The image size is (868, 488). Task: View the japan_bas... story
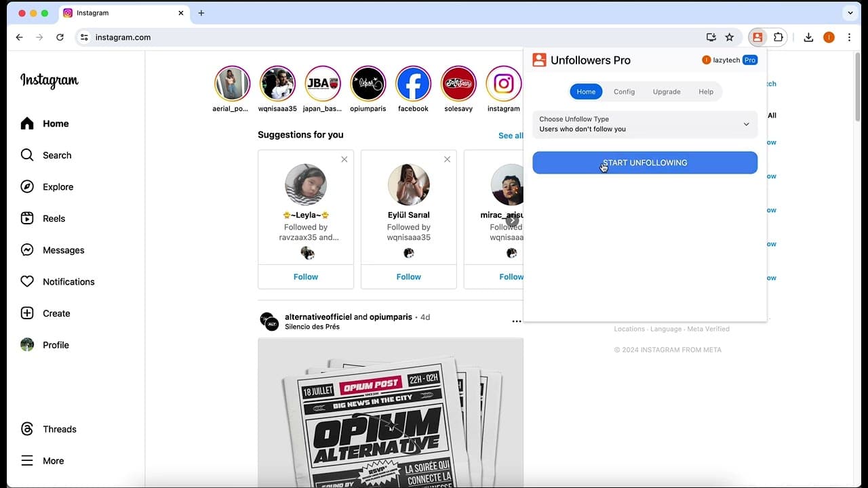tap(323, 83)
